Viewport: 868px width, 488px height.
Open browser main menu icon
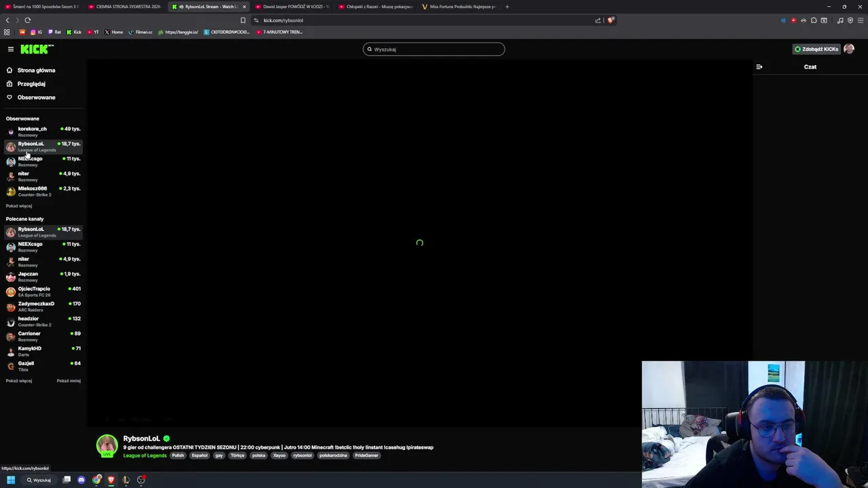(x=861, y=20)
